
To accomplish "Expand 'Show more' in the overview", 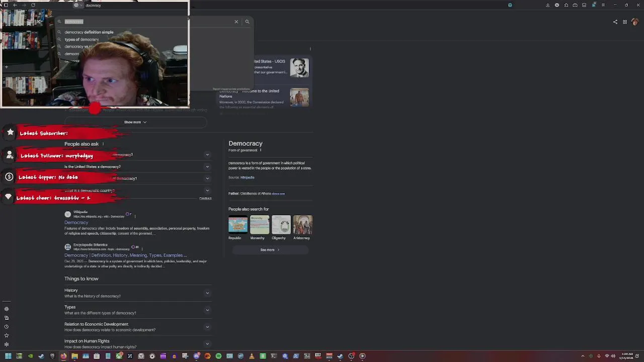I will [135, 122].
